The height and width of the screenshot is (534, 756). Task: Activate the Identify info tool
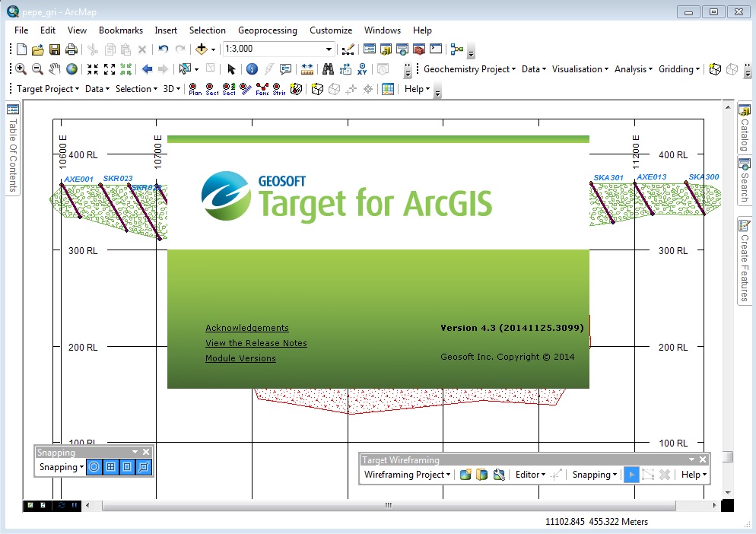click(x=252, y=69)
